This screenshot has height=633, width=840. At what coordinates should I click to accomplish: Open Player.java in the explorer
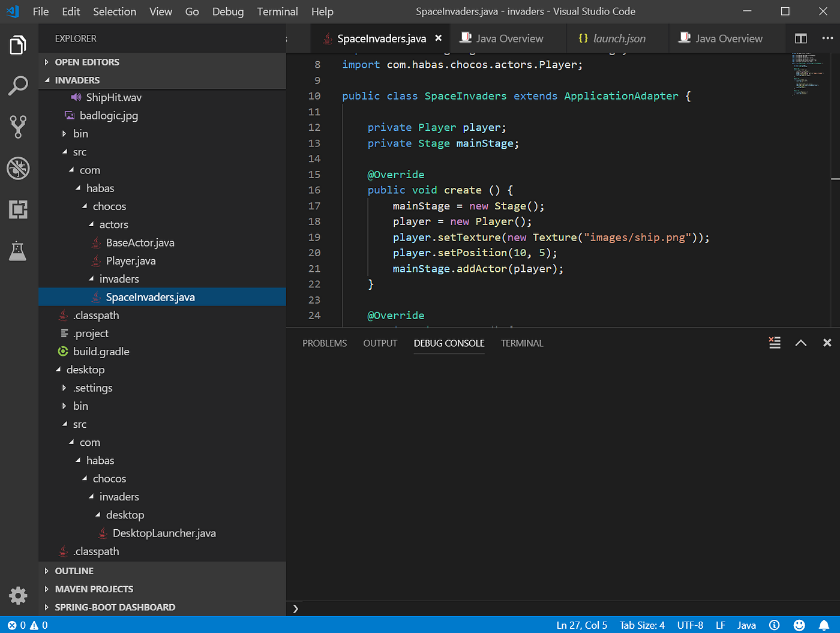pos(131,260)
